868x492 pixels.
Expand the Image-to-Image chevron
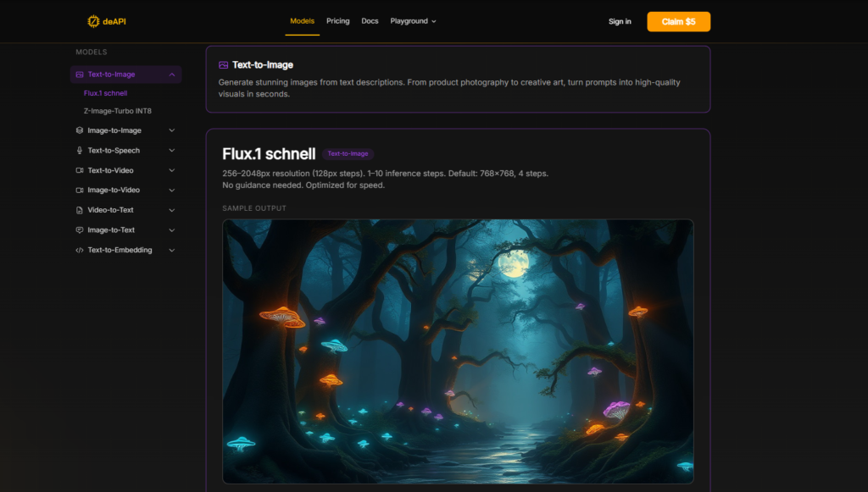pos(172,130)
